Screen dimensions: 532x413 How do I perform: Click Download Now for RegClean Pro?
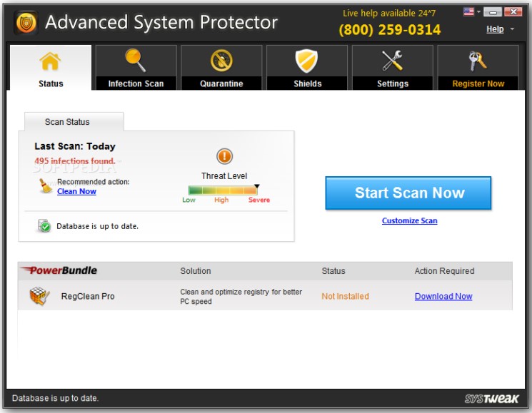443,296
